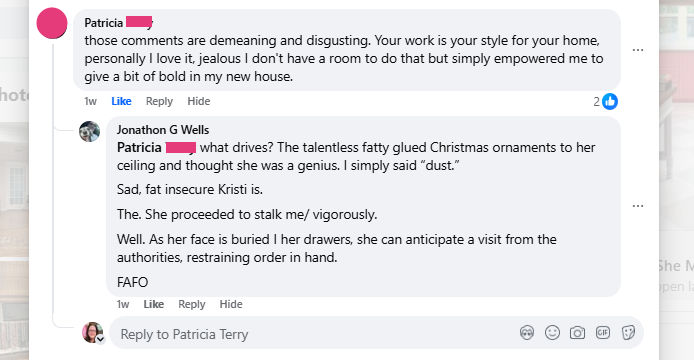Open Jonathon G Wells name link

point(163,130)
